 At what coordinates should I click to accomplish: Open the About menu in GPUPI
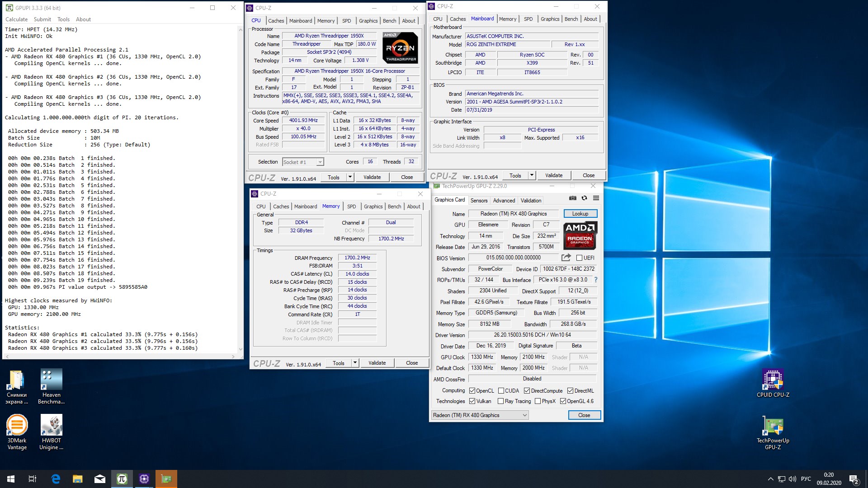pyautogui.click(x=83, y=19)
